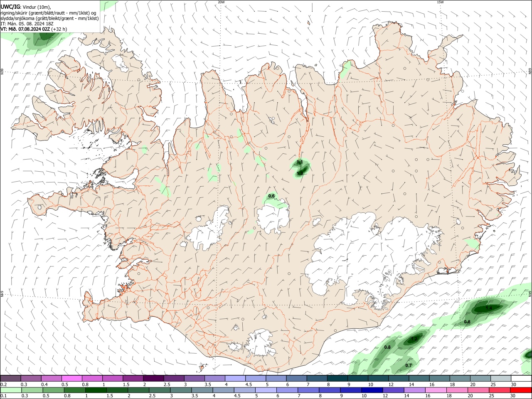This screenshot has width=532, height=399.
Task: Click the medium green 0.5 swatch in lower legend row
Action: pyautogui.click(x=53, y=390)
